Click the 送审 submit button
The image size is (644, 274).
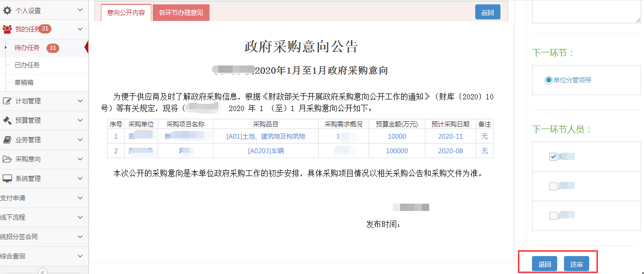coord(576,264)
